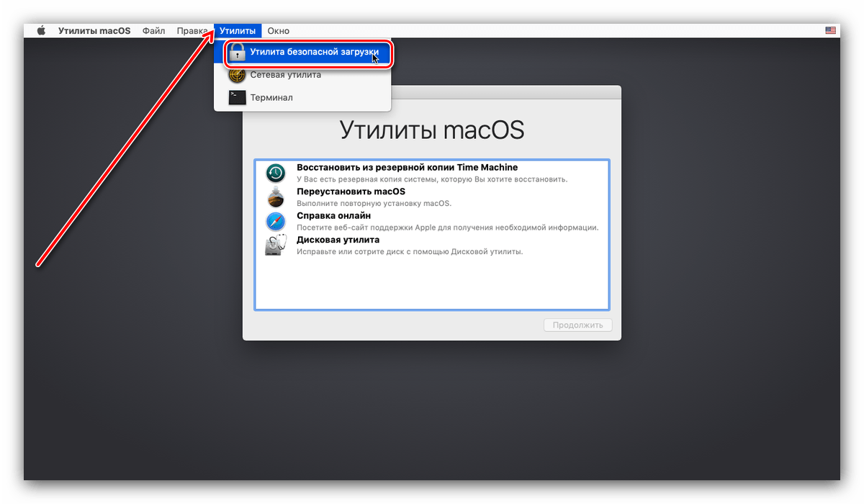Click the US flag input source icon
Viewport: 864px width, 504px height.
(831, 31)
